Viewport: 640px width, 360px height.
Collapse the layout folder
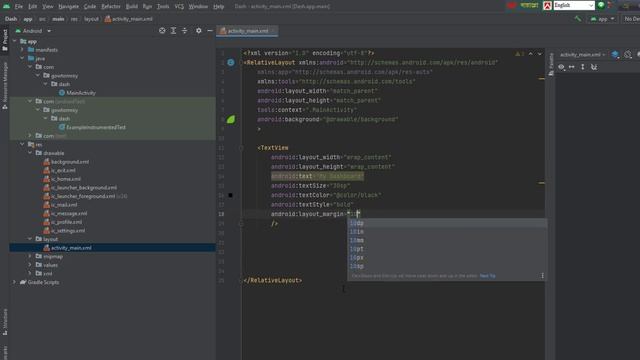[x=30, y=239]
